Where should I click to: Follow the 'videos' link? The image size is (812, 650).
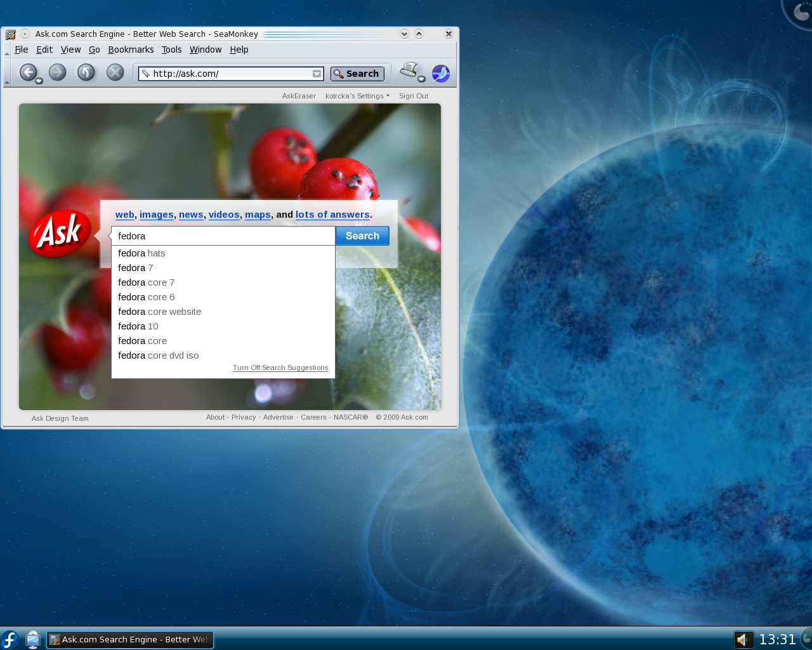224,215
